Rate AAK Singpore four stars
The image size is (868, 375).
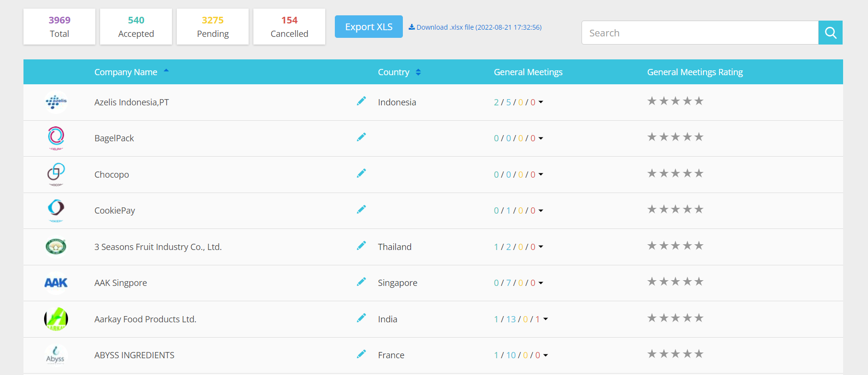click(x=687, y=282)
